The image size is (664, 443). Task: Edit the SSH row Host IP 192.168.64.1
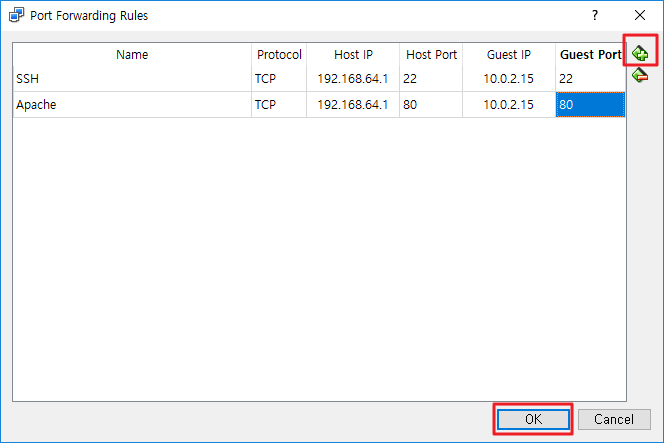(x=353, y=79)
